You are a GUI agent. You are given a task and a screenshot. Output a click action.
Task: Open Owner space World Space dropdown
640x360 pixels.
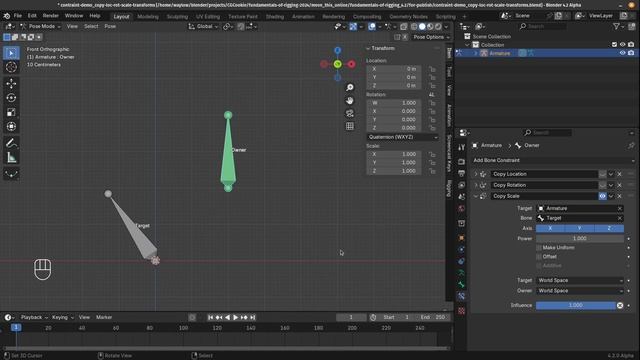tap(580, 291)
